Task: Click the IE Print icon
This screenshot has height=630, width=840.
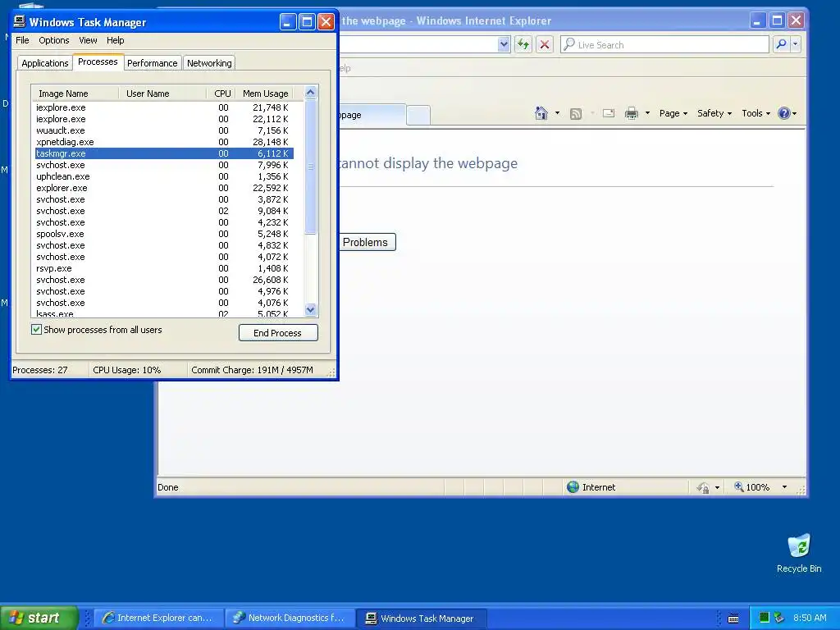Action: click(632, 113)
